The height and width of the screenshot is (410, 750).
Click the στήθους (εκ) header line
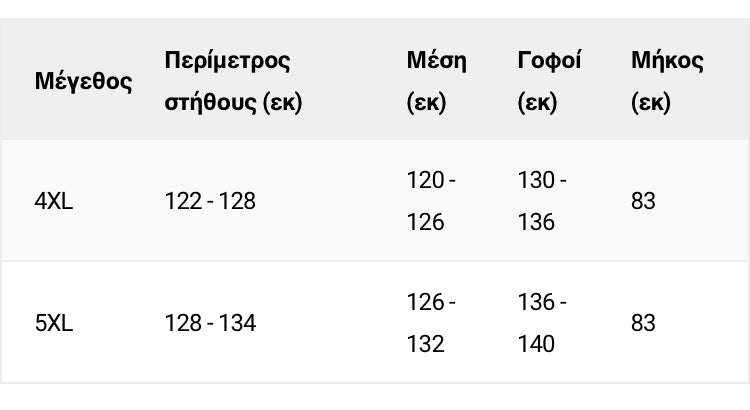tap(233, 103)
